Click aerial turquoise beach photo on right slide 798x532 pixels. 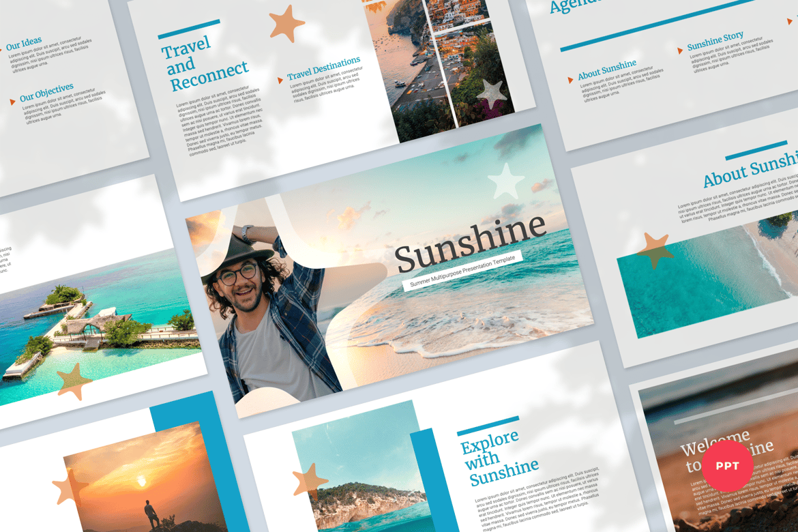[713, 278]
